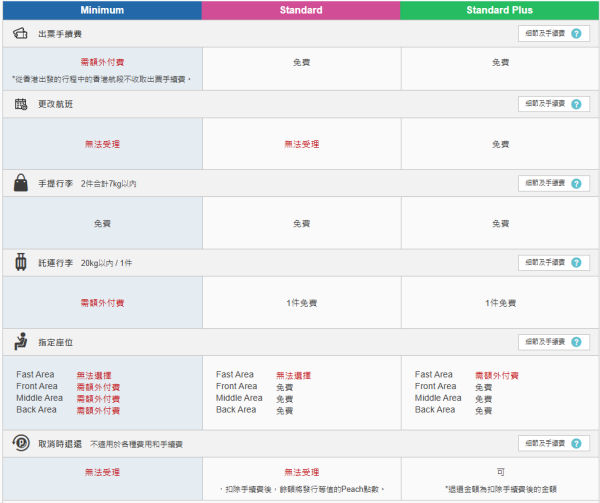This screenshot has height=503, width=600.
Task: Click Fast Area label in Minimum column
Action: (x=35, y=374)
